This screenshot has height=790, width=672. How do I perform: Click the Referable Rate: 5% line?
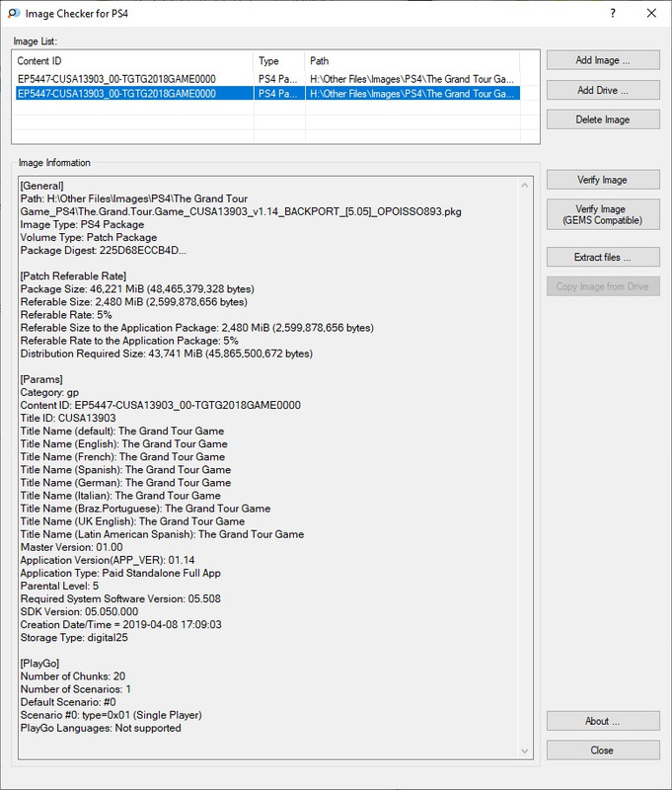pyautogui.click(x=66, y=315)
